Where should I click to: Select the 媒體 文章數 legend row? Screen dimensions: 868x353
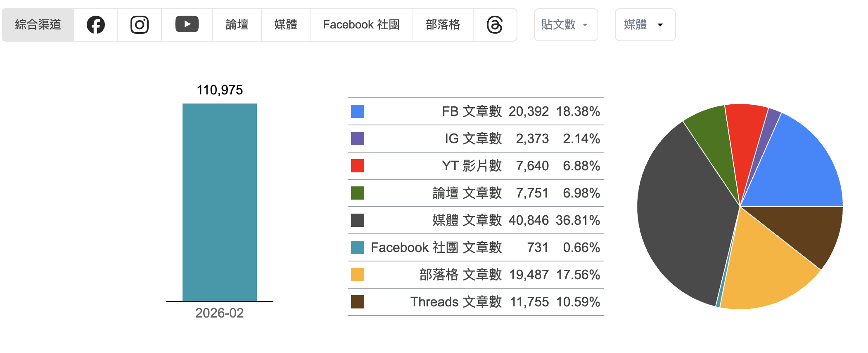tap(476, 220)
